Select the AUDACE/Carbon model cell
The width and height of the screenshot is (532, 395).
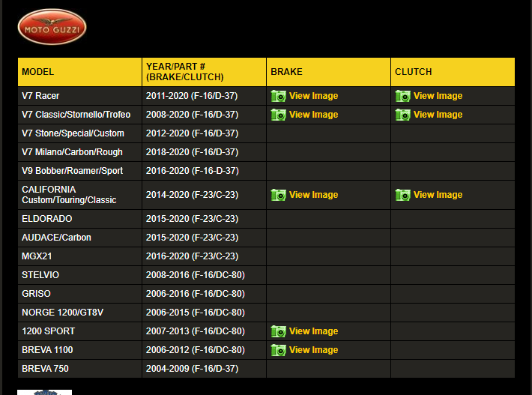pyautogui.click(x=79, y=238)
